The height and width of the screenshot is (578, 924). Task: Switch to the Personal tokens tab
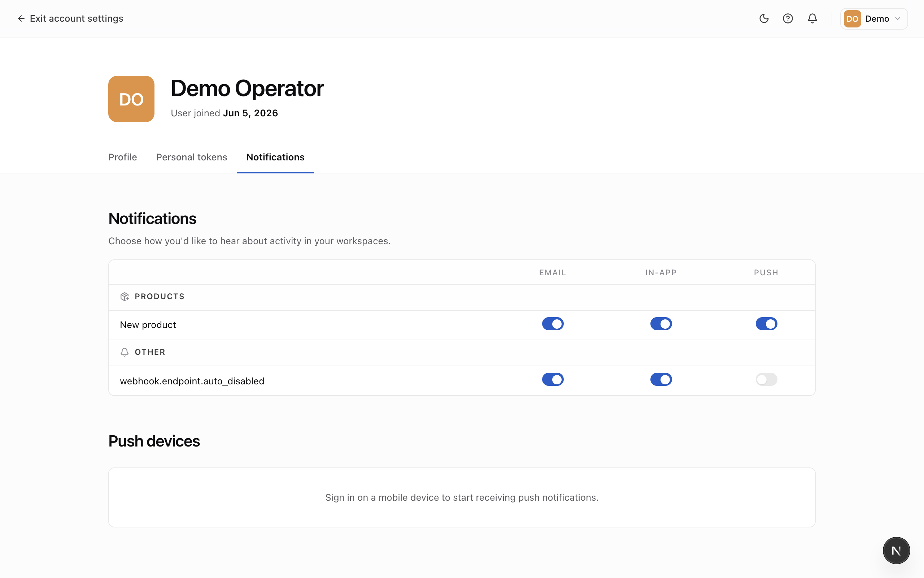coord(192,157)
